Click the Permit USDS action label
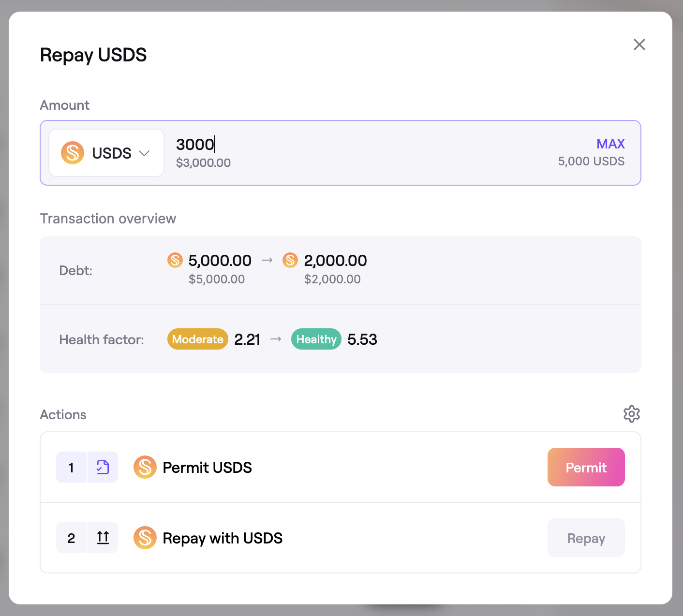 point(207,468)
